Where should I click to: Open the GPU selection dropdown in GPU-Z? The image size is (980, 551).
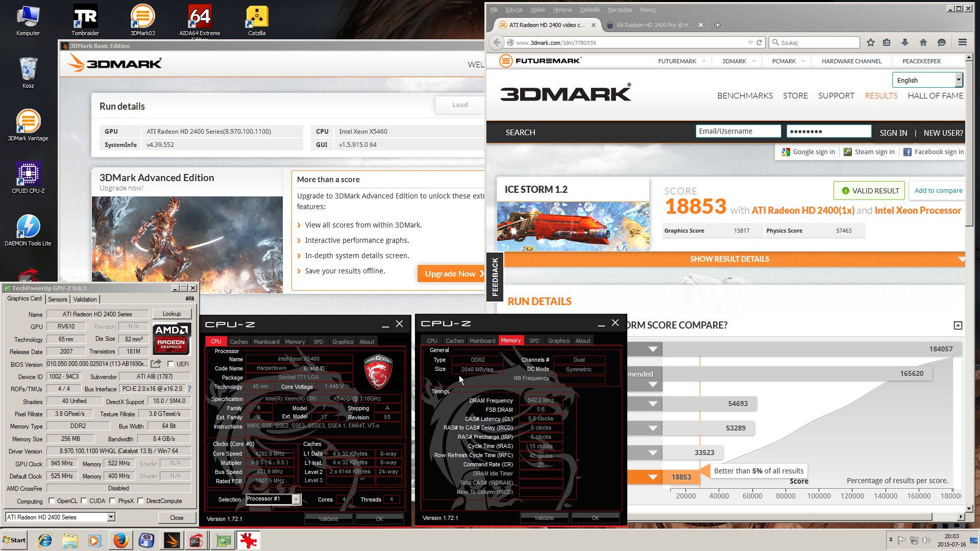[x=60, y=517]
